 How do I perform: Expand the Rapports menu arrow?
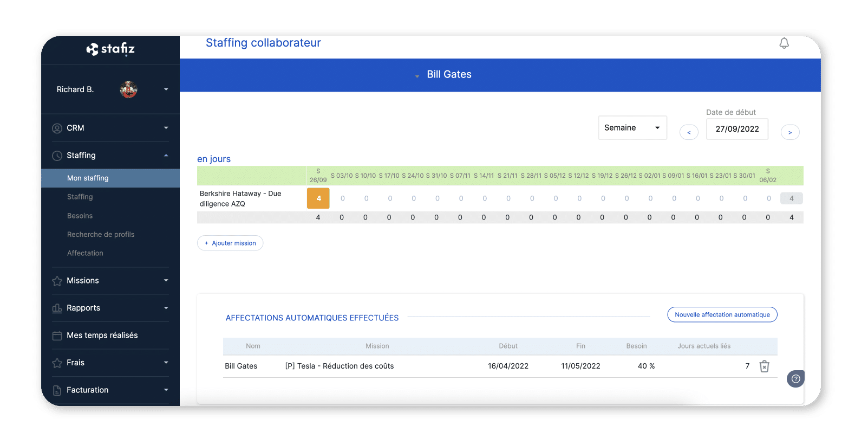click(x=166, y=308)
